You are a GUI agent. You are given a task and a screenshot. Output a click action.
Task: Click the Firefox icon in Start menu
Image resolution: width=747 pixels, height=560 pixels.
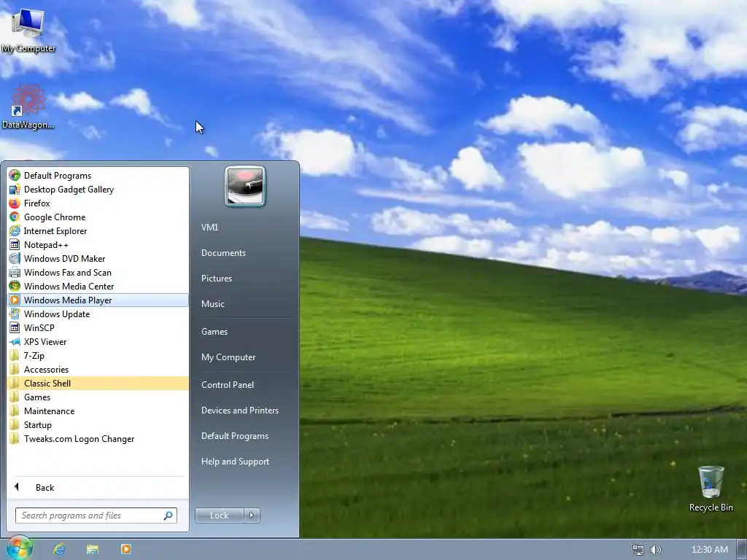tap(15, 203)
